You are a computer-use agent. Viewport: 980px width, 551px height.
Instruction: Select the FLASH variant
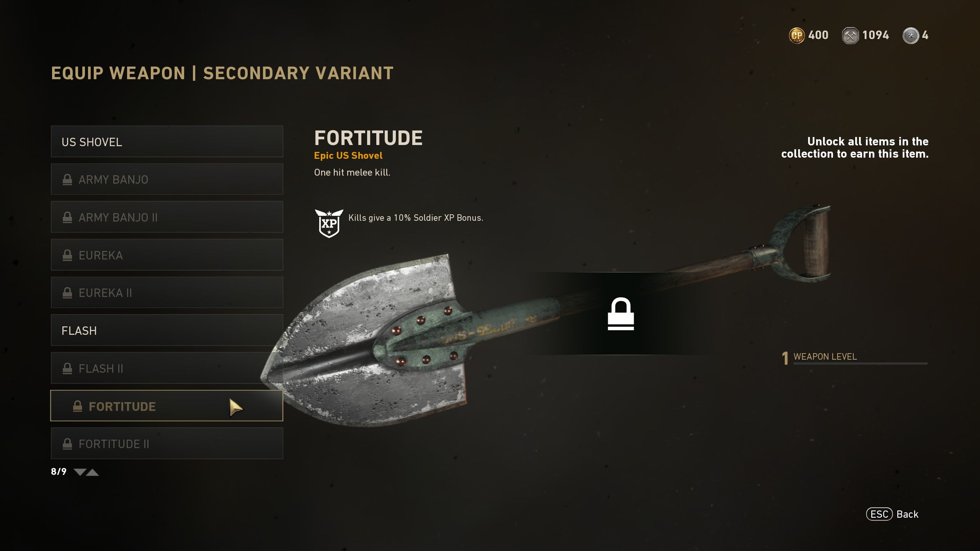tap(167, 330)
